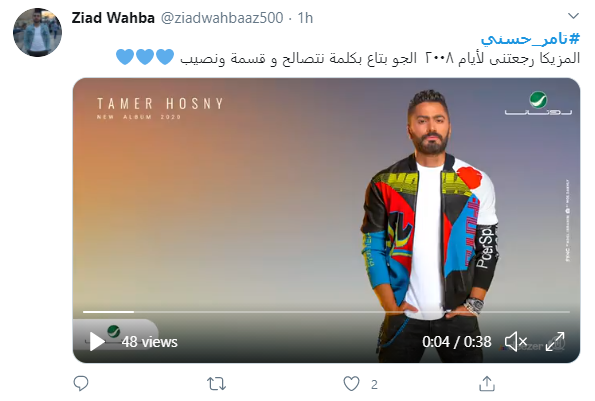
Task: Retweet this tweet using the retweet icon
Action: click(x=217, y=384)
